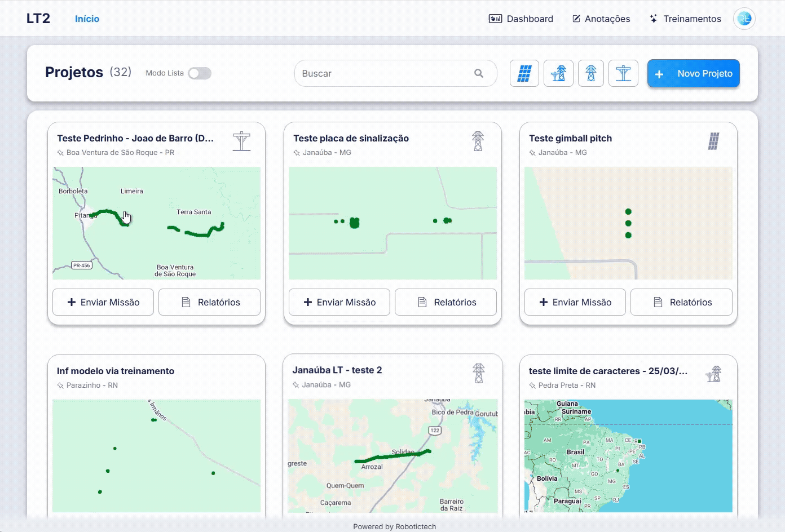Select the Teste placa de sinalização title
This screenshot has width=785, height=532.
(x=351, y=138)
